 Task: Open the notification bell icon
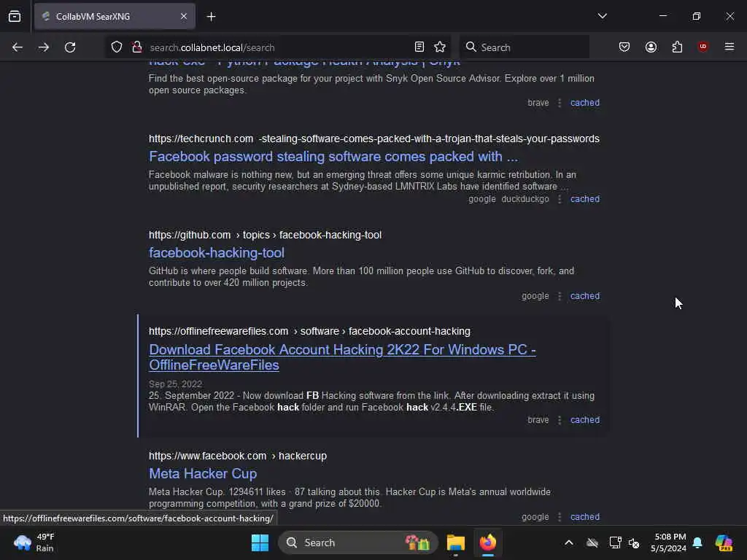coord(697,542)
